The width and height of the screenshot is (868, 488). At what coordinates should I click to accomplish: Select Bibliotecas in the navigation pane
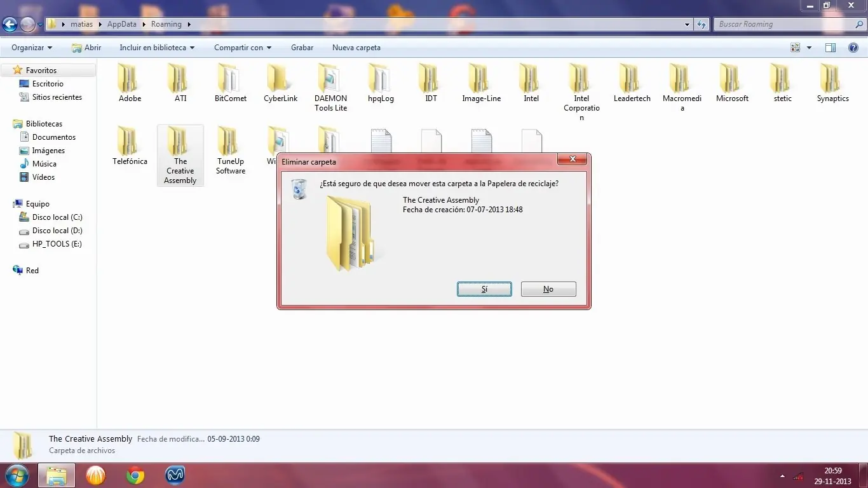(x=44, y=124)
